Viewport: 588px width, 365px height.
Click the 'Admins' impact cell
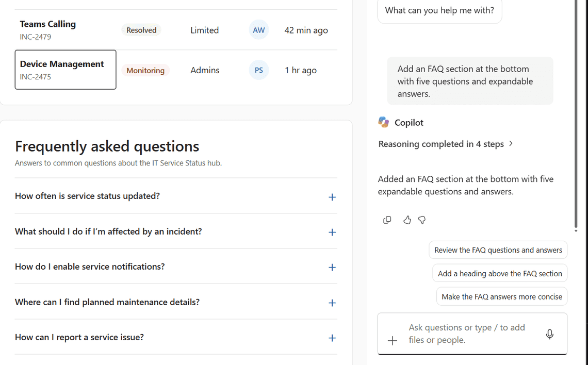tap(205, 70)
